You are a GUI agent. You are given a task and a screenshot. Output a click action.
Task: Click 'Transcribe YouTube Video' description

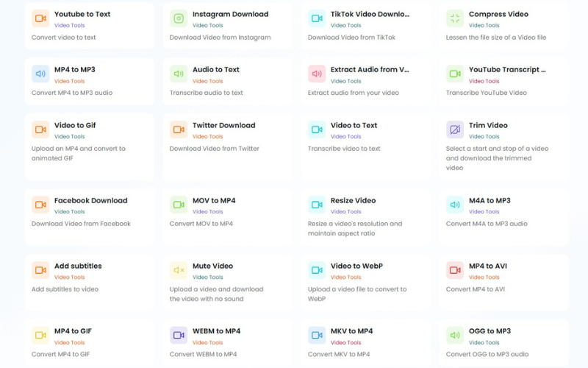pos(486,93)
